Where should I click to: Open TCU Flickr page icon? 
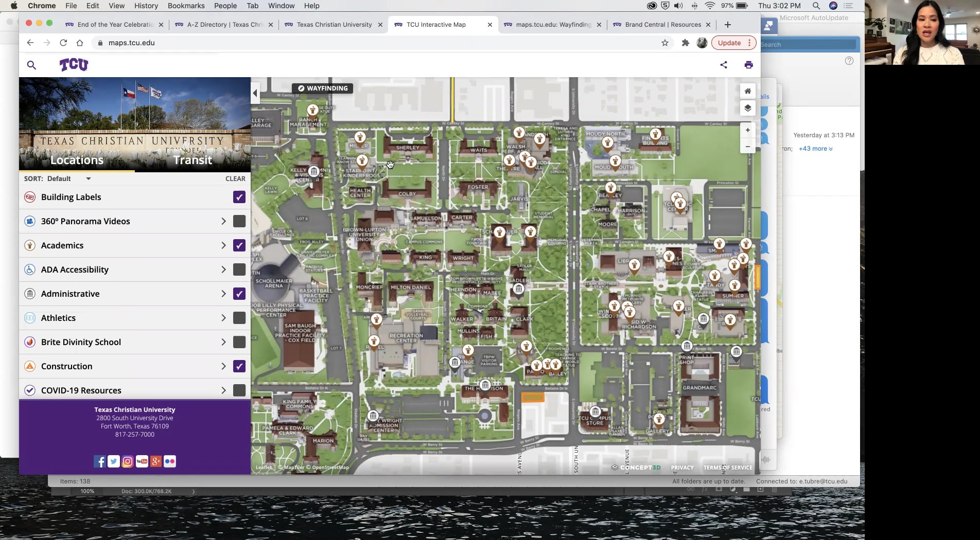coord(170,461)
